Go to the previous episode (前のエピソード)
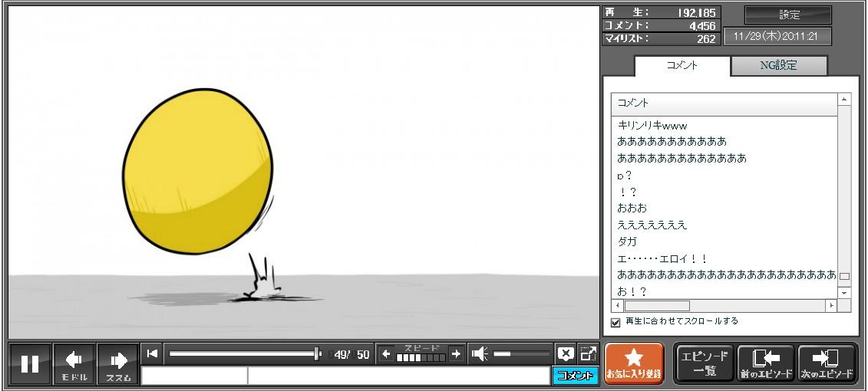This screenshot has height=391, width=868. point(765,363)
